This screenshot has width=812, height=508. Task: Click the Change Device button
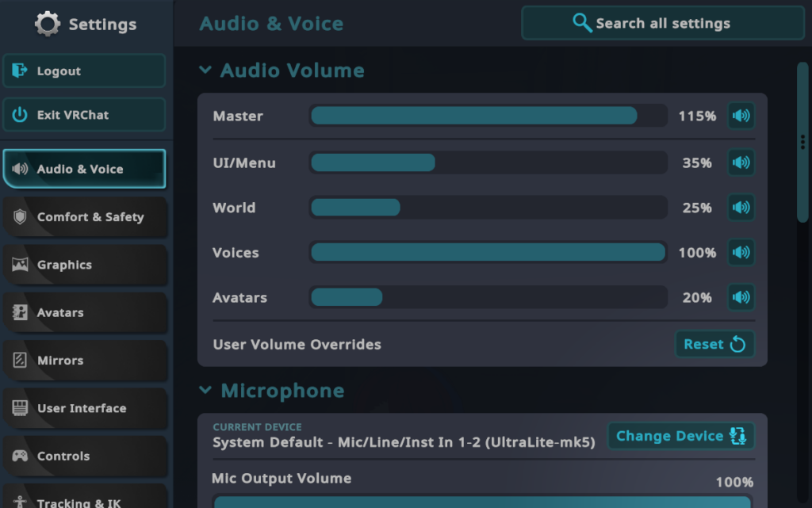[681, 436]
